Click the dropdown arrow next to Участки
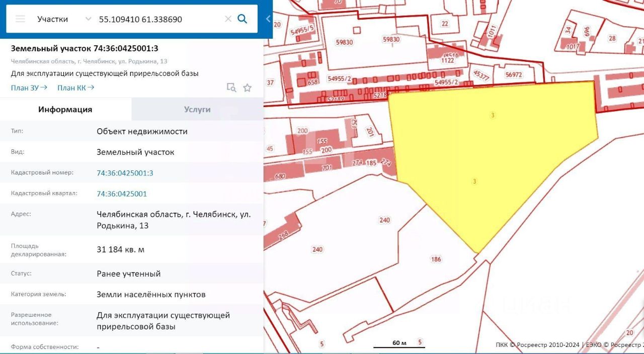The height and width of the screenshot is (354, 644). click(89, 19)
